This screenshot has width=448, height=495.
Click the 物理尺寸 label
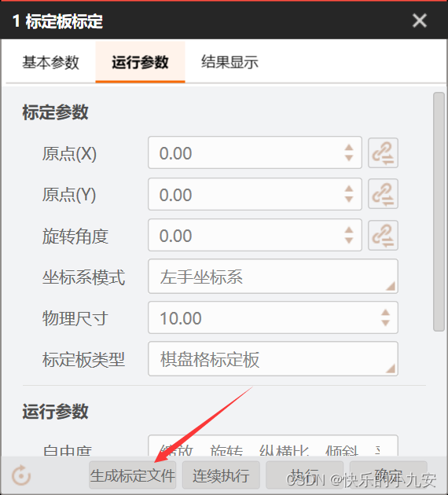point(75,318)
